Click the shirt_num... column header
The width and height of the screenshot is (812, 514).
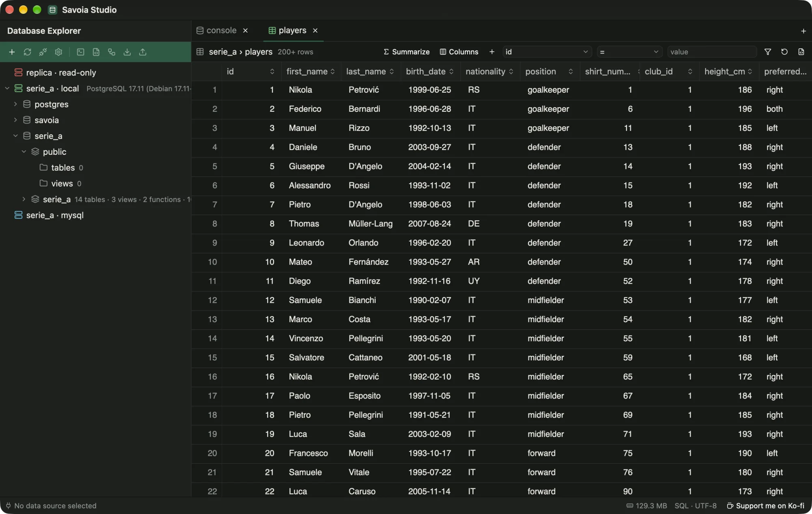pyautogui.click(x=609, y=72)
